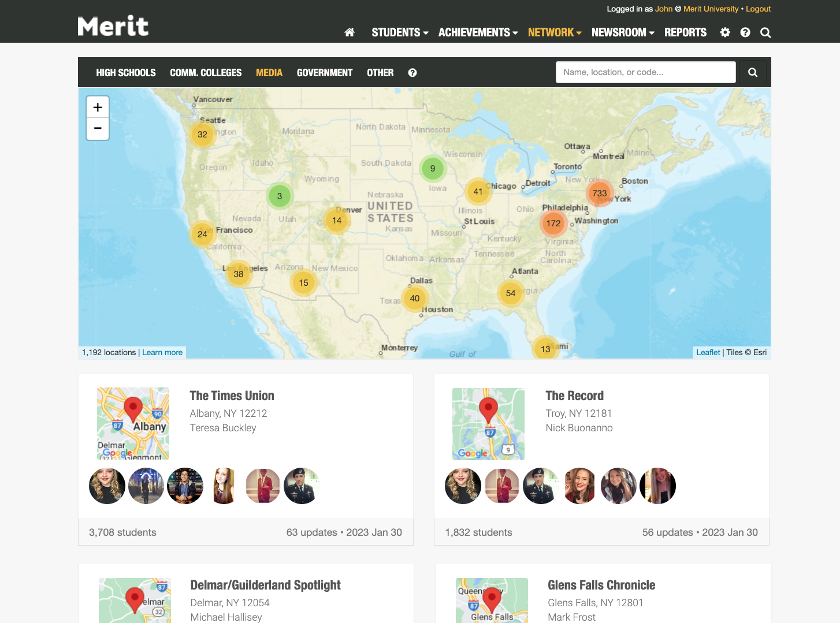Screen dimensions: 840x623
Task: Go to the home icon in navbar
Action: (350, 32)
